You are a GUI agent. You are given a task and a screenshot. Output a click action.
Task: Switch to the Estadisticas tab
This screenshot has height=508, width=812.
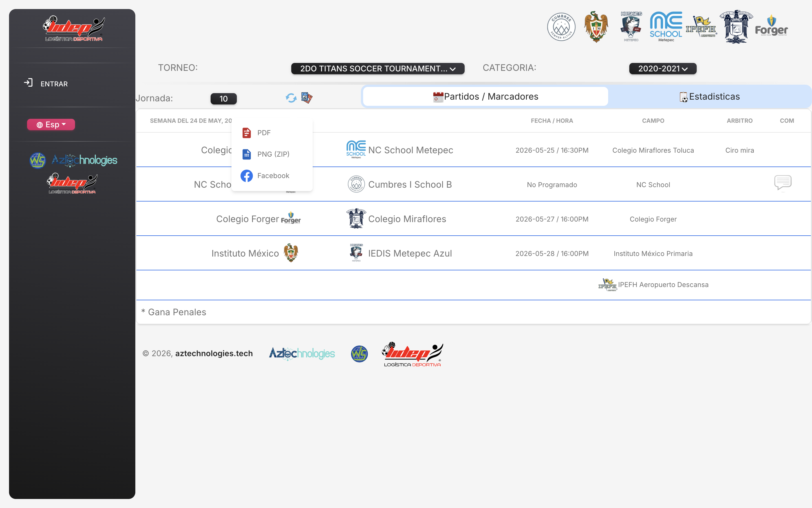[710, 97]
